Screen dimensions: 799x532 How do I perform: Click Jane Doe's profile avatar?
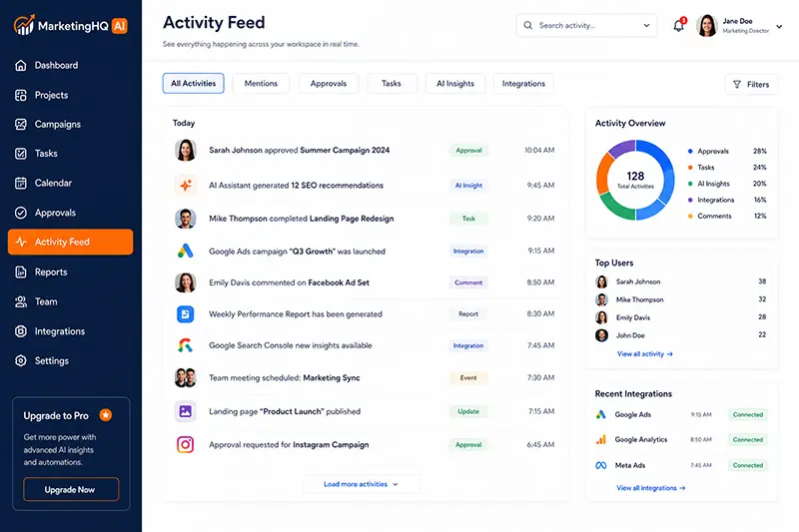(x=707, y=26)
